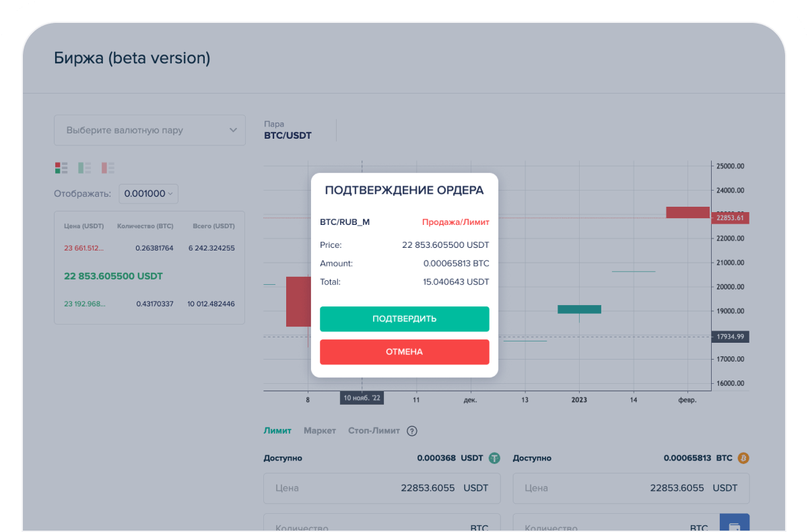
Task: Select the combined order book view icon
Action: pyautogui.click(x=61, y=168)
